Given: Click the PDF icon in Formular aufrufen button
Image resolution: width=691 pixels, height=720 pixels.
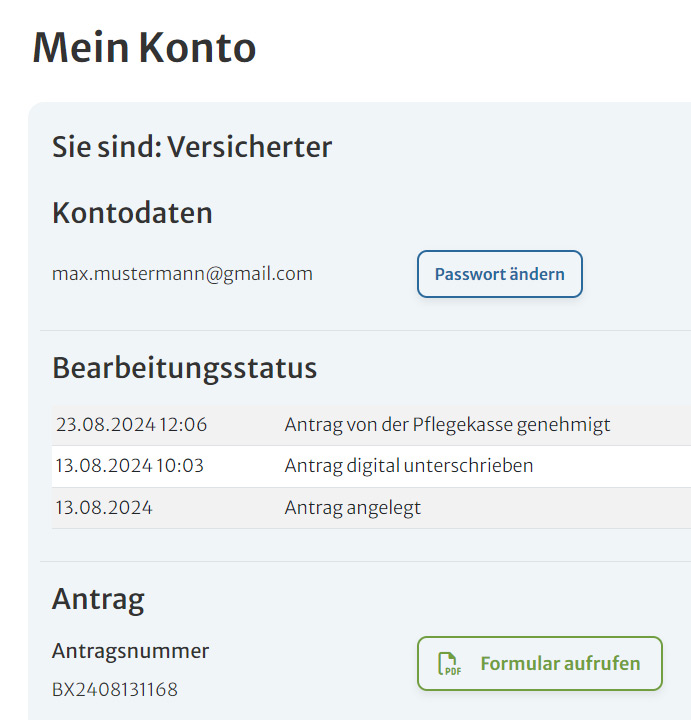Looking at the screenshot, I should [x=449, y=664].
